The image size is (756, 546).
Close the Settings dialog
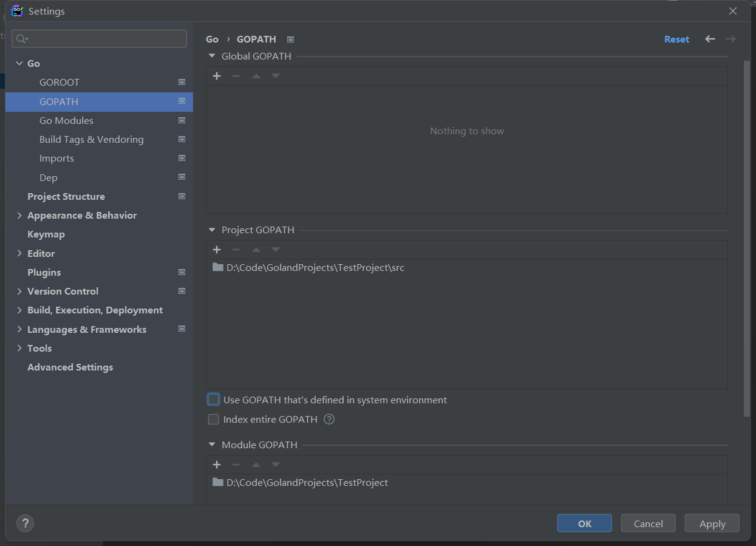(x=733, y=11)
